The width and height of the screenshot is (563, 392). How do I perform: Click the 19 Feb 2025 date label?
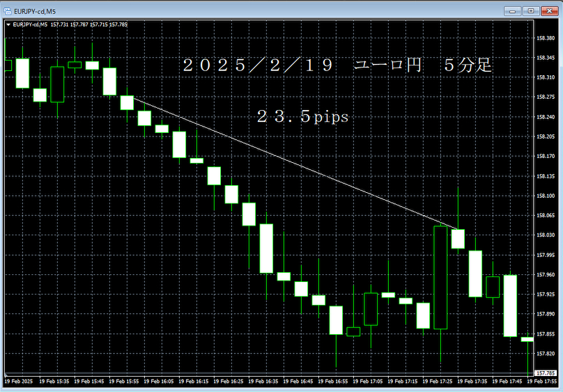19,382
